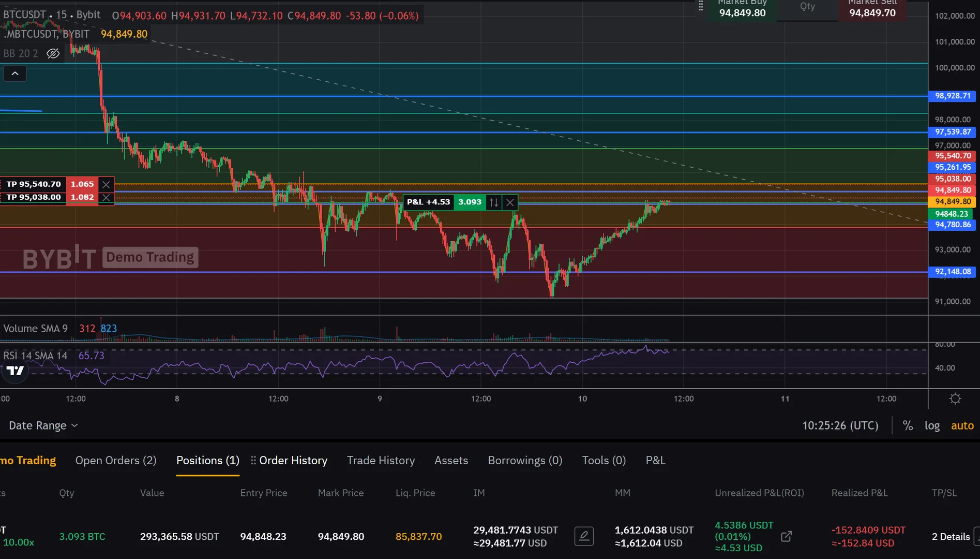Edit initial margin with the pencil icon
Image resolution: width=980 pixels, height=559 pixels.
[x=584, y=536]
